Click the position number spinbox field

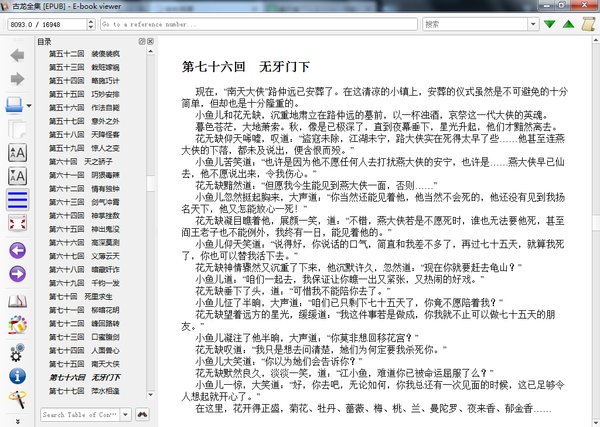[47, 24]
